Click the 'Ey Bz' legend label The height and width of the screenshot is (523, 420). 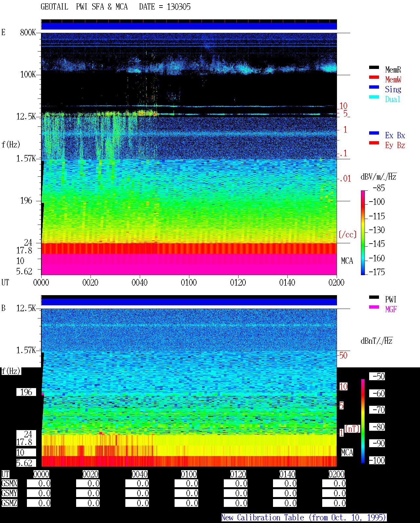(395, 145)
